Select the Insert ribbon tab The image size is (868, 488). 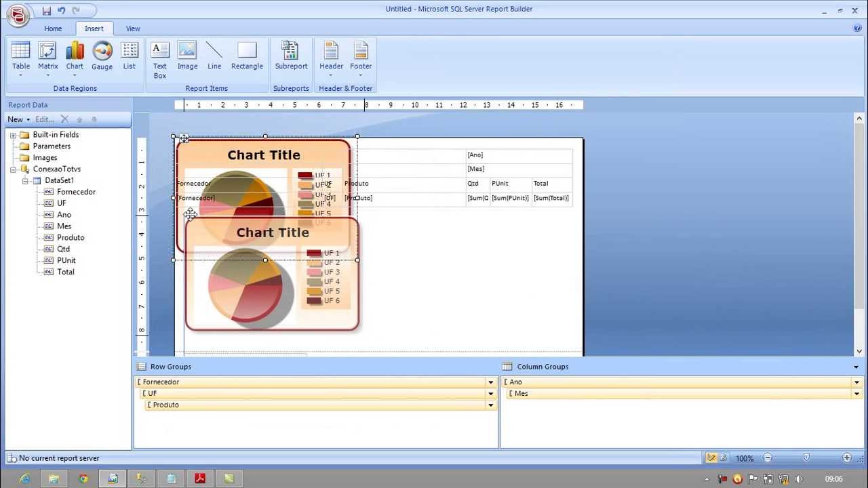point(94,28)
